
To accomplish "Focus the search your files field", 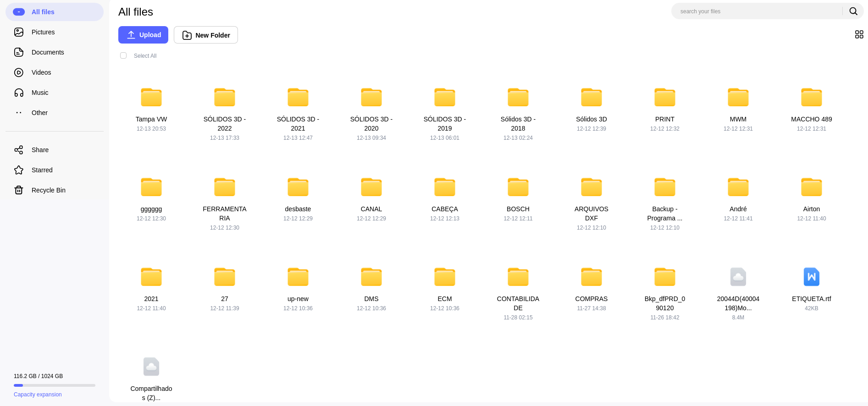I will tap(759, 11).
